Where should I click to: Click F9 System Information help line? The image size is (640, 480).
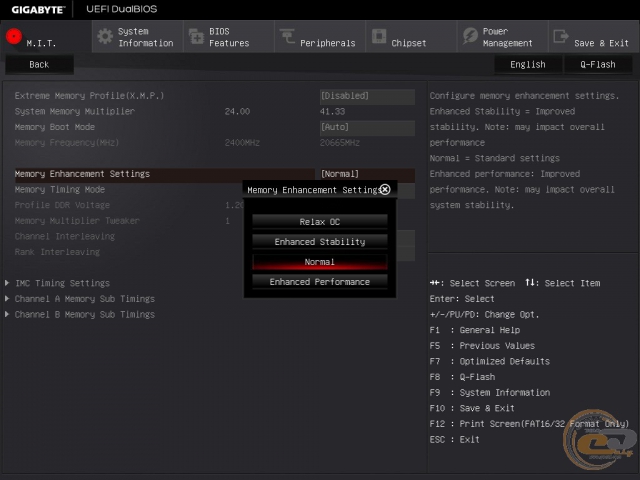[489, 393]
